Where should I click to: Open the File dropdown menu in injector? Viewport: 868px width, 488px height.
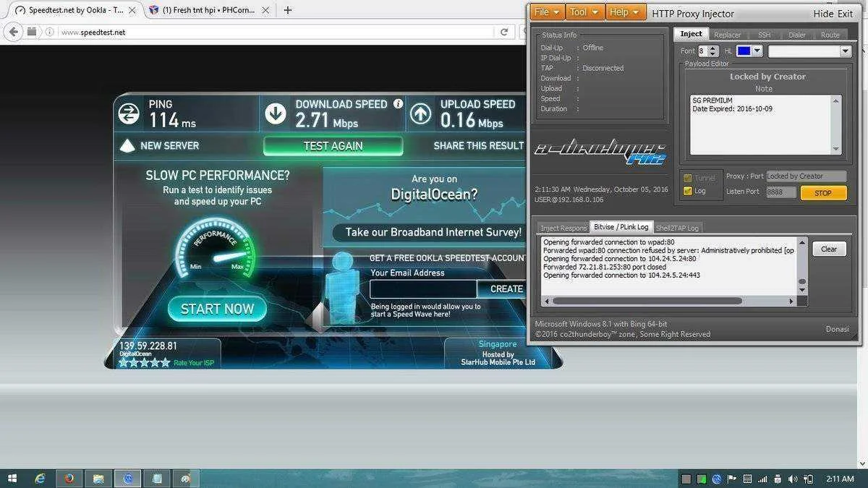click(547, 12)
